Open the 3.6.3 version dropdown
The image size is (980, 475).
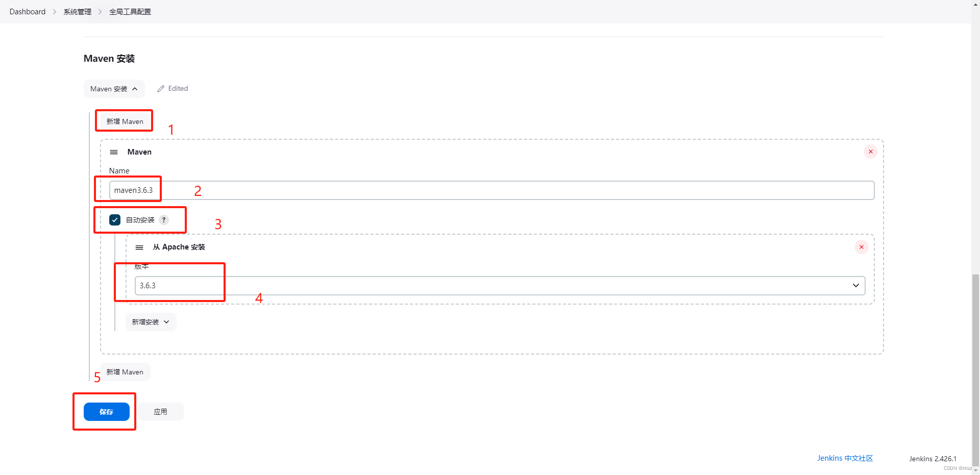[500, 286]
